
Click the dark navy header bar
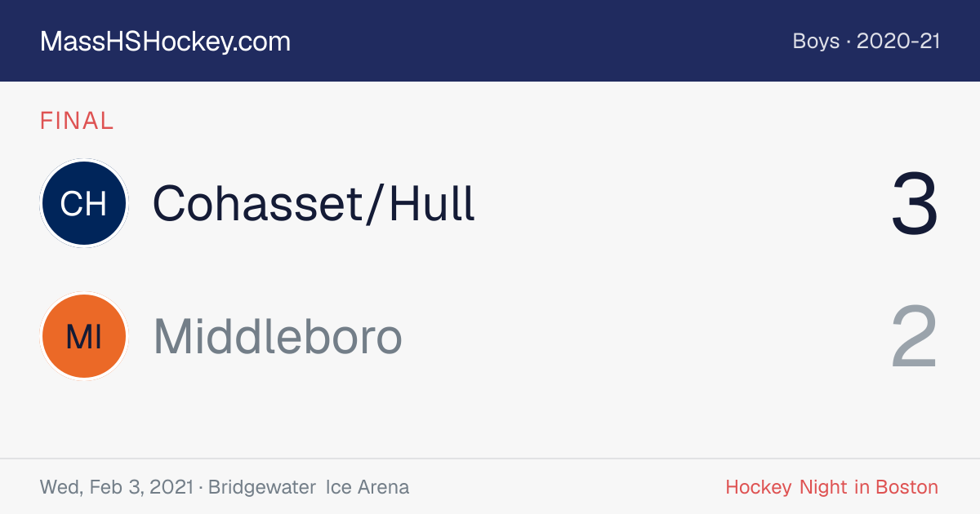pyautogui.click(x=490, y=41)
